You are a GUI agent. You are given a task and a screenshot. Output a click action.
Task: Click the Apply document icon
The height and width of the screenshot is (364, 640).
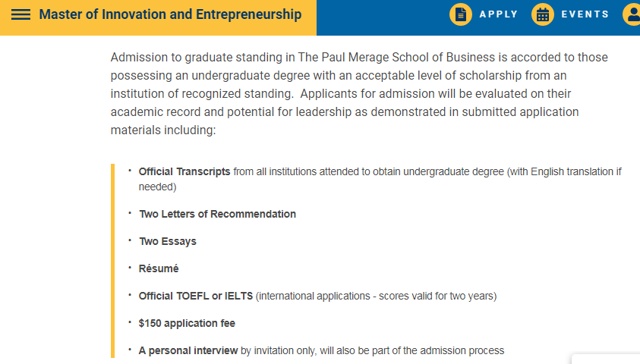[x=461, y=14]
